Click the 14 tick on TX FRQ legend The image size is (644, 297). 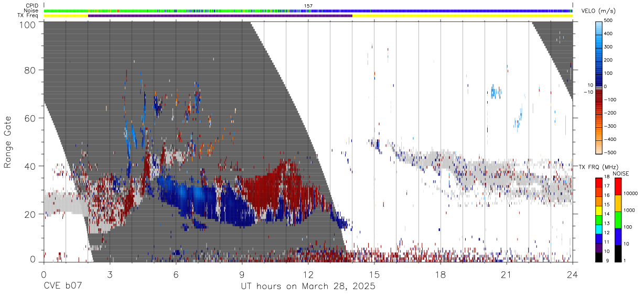606,215
